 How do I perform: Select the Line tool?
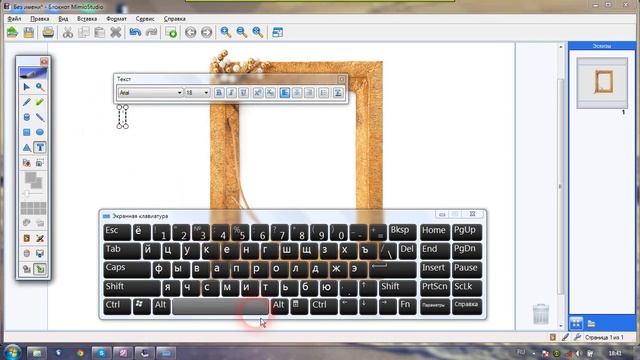click(x=40, y=118)
